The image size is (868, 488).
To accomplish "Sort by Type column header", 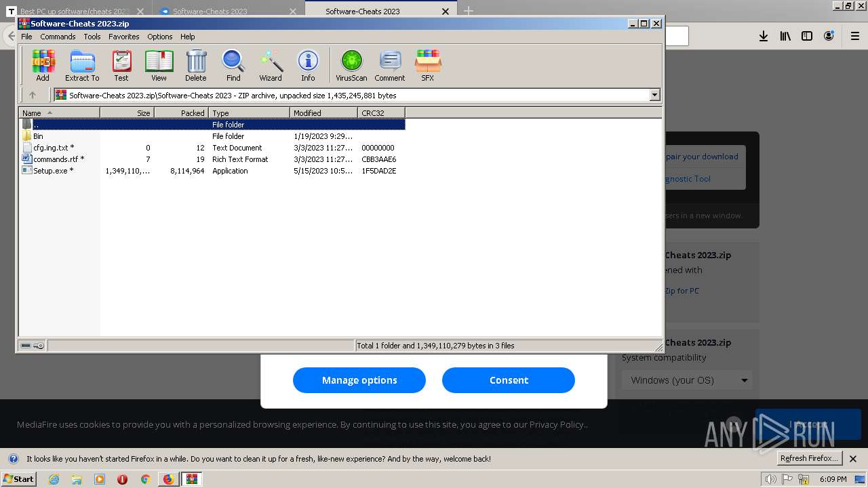I will click(250, 113).
